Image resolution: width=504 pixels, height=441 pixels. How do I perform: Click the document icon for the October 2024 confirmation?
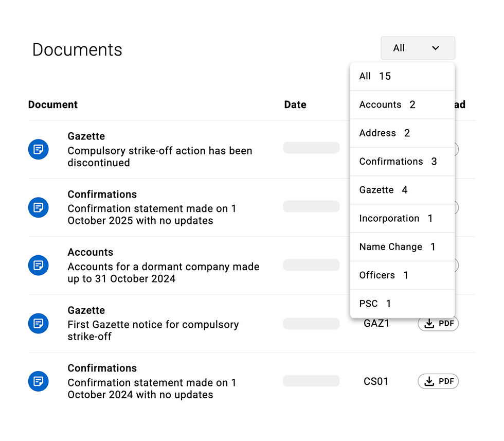(38, 381)
